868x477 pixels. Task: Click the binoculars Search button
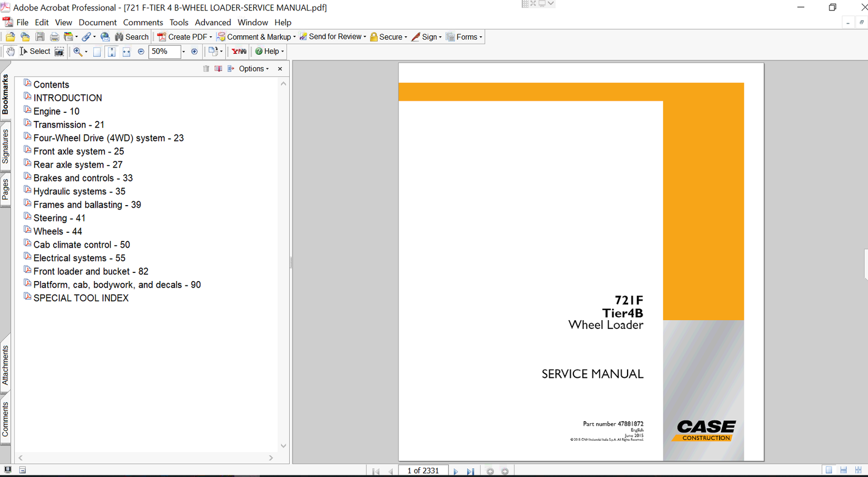click(131, 37)
